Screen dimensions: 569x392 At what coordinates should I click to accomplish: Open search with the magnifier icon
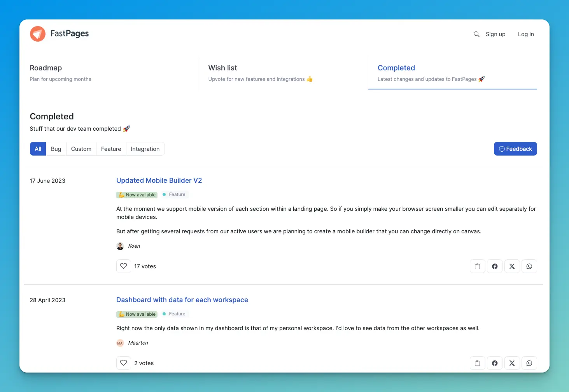[x=476, y=34]
